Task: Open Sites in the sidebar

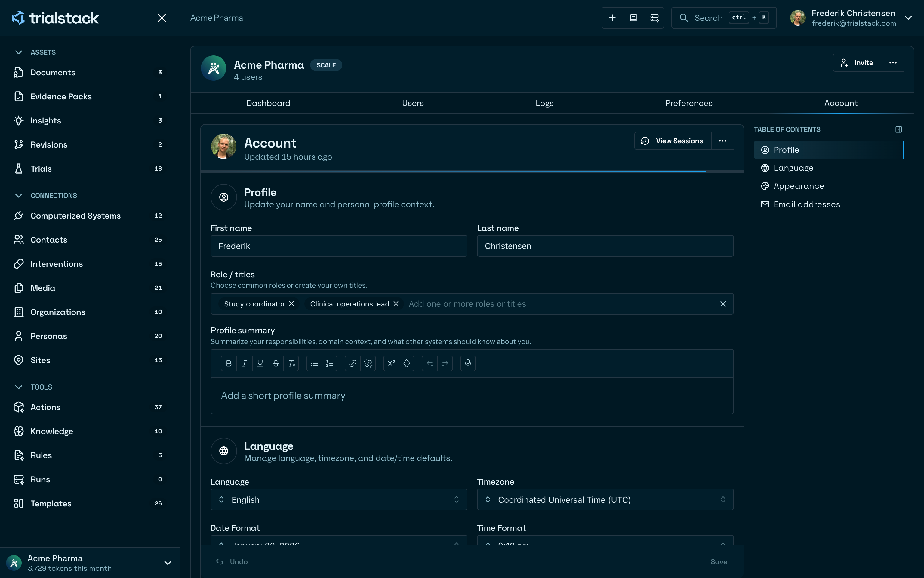Action: tap(90, 360)
